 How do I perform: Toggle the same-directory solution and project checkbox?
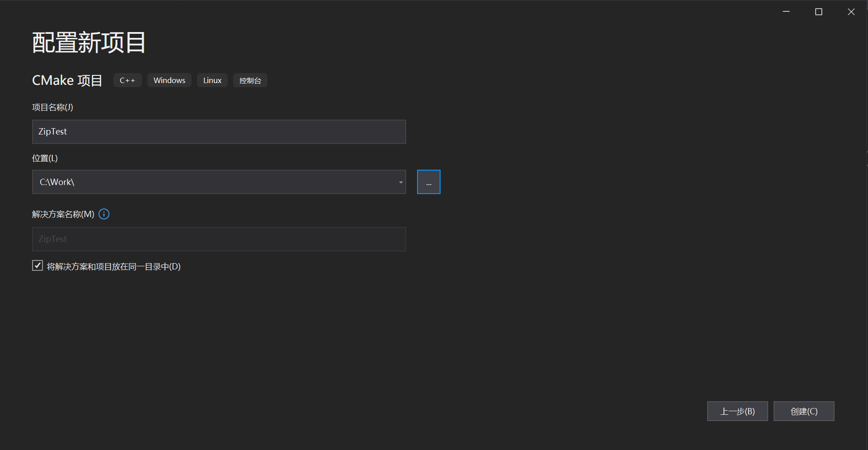point(38,266)
